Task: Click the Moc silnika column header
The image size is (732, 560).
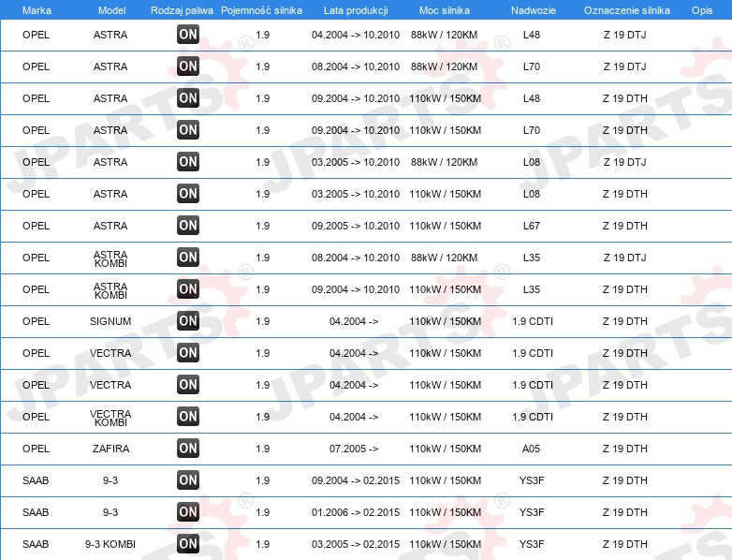Action: tap(445, 10)
